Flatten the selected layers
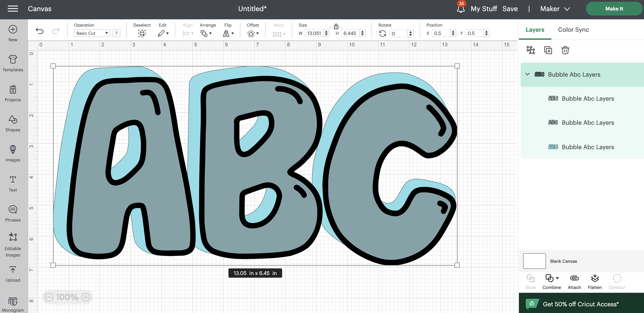This screenshot has width=644, height=313. tap(595, 282)
